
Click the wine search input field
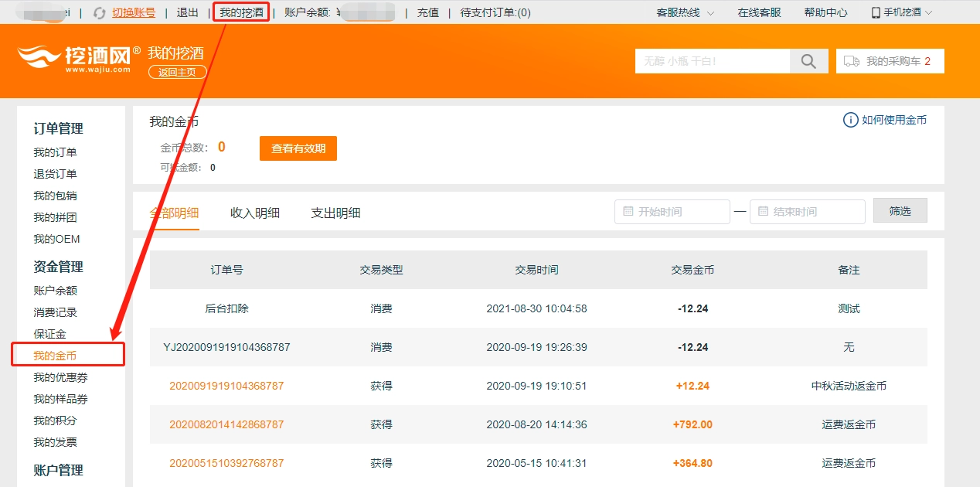[712, 61]
